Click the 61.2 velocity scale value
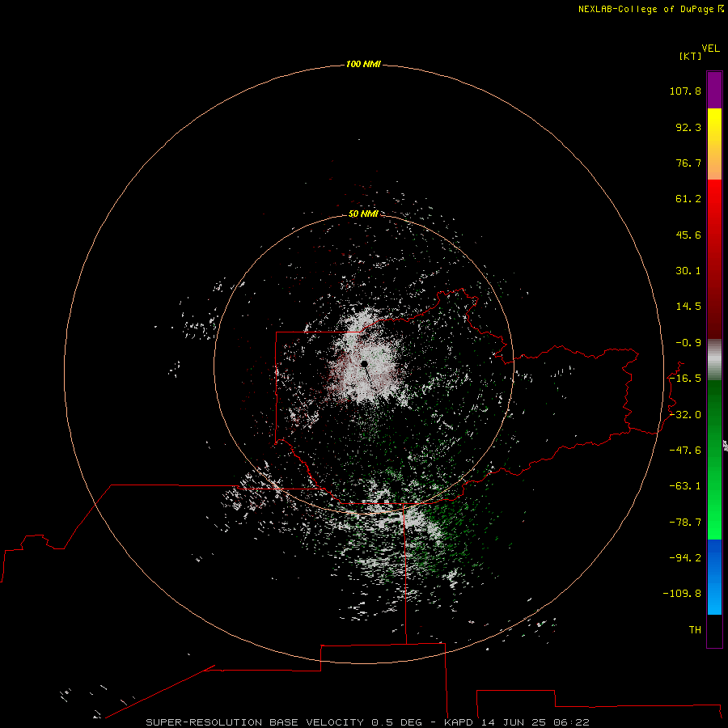The height and width of the screenshot is (728, 728). tap(688, 199)
